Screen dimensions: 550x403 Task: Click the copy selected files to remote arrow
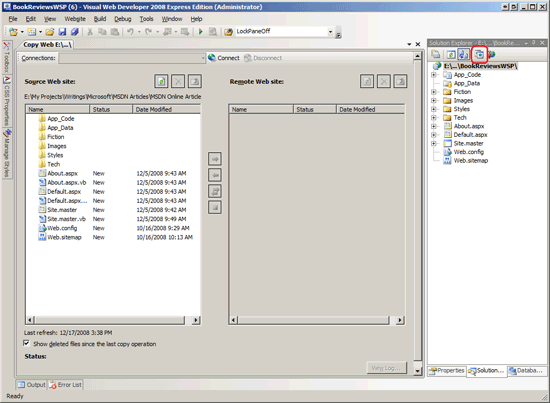pos(215,159)
